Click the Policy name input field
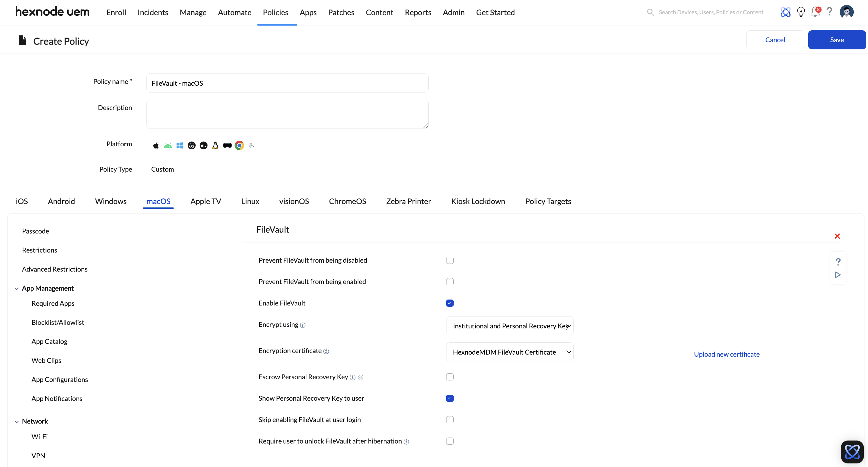Image resolution: width=868 pixels, height=467 pixels. [287, 83]
